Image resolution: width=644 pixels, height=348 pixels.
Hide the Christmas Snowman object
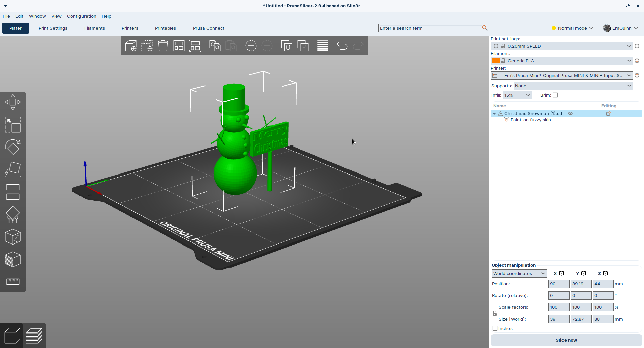(570, 113)
